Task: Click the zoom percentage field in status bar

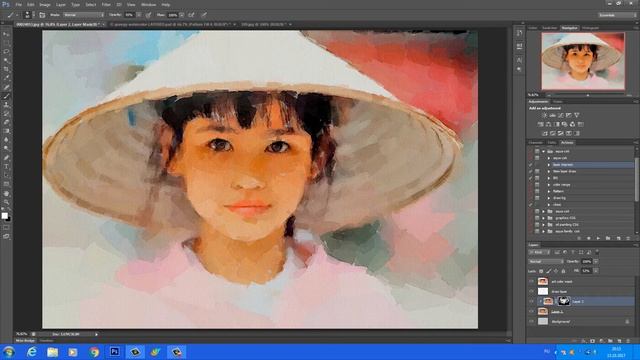Action: point(22,334)
